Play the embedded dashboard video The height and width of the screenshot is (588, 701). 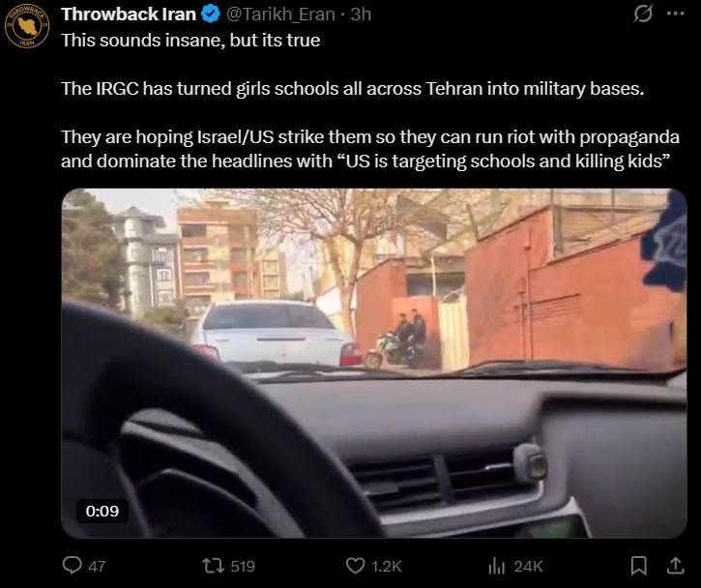[374, 363]
